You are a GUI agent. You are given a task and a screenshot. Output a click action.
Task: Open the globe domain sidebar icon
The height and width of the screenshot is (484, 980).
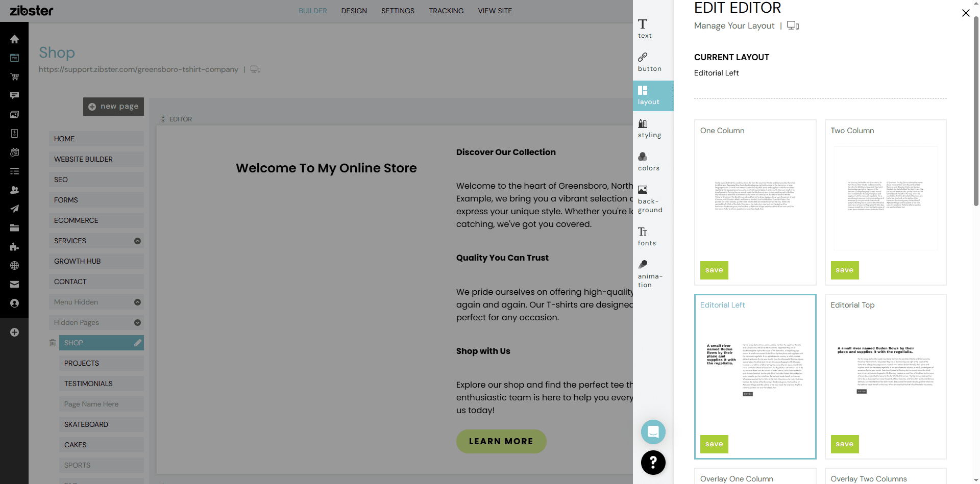(14, 265)
